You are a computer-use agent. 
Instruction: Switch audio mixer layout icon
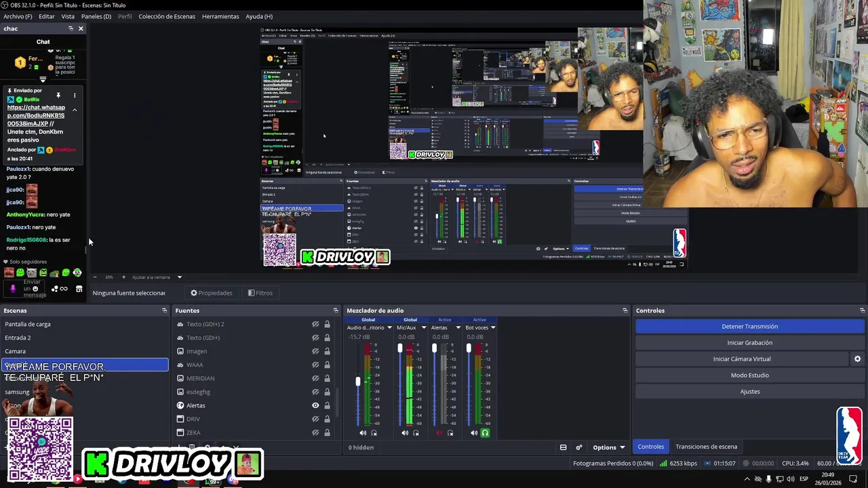point(563,447)
